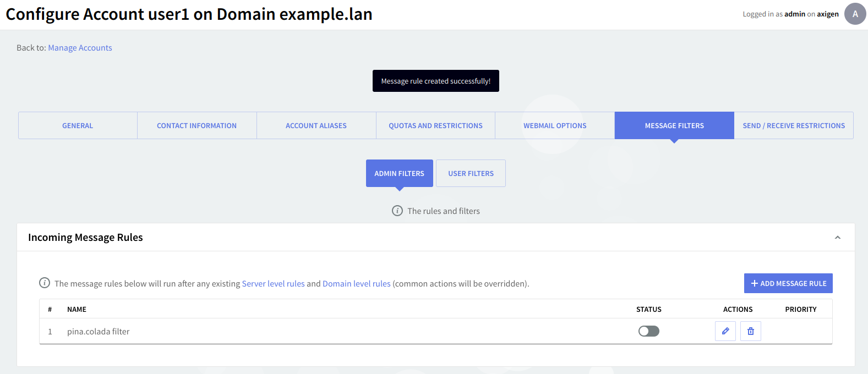Screen dimensions: 868x374
Task: Collapse the Incoming Message Rules panel
Action: pyautogui.click(x=838, y=238)
